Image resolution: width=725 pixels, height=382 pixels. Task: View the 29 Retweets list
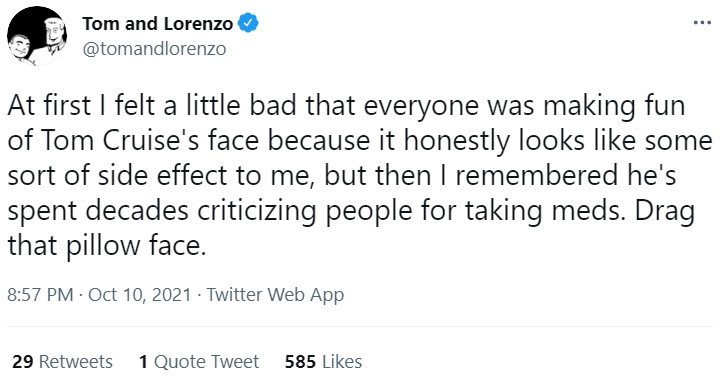pyautogui.click(x=62, y=362)
